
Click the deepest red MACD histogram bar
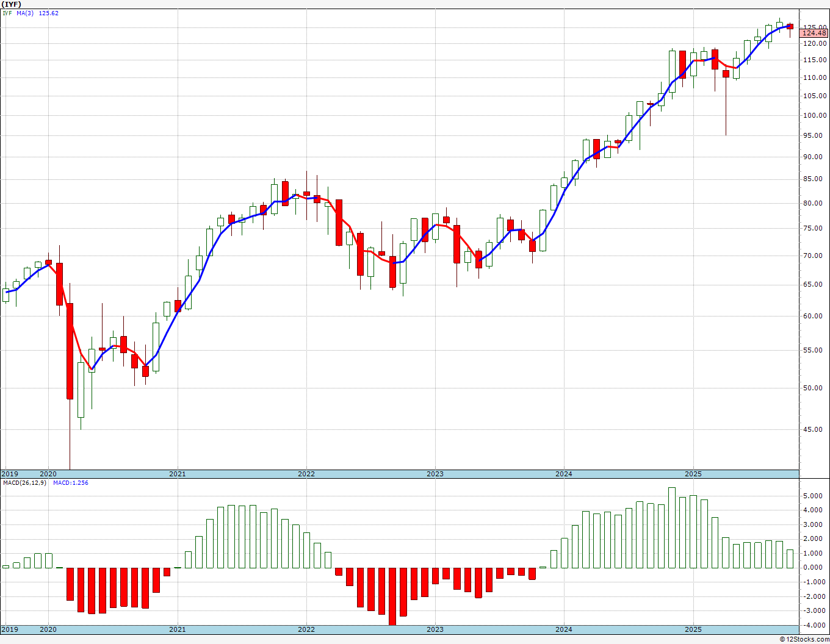(392, 596)
